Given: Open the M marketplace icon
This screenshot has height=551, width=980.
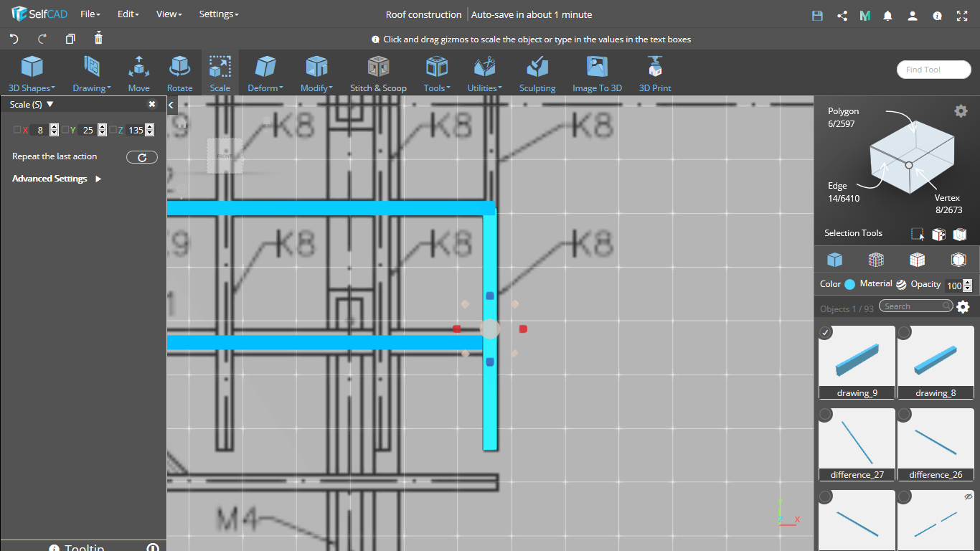Looking at the screenshot, I should 865,15.
